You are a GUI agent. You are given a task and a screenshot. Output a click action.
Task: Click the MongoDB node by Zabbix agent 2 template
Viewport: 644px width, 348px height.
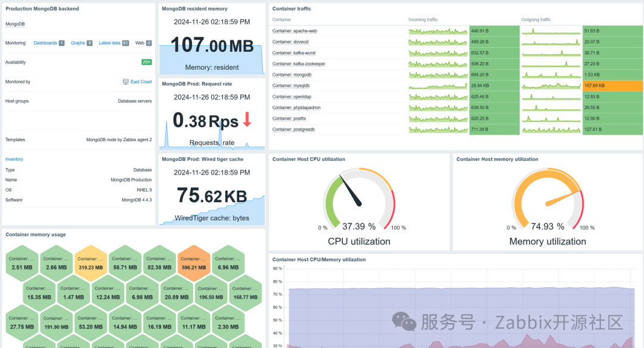click(x=119, y=140)
